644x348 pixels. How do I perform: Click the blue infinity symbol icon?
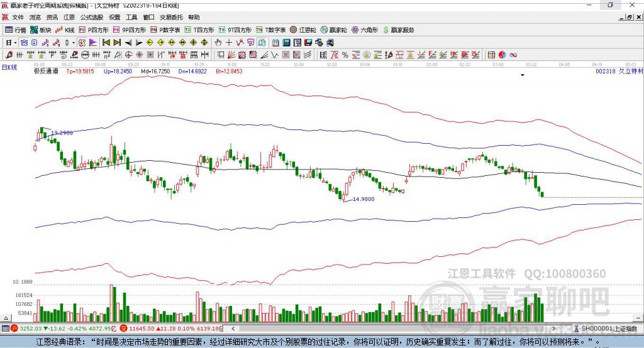(x=513, y=55)
